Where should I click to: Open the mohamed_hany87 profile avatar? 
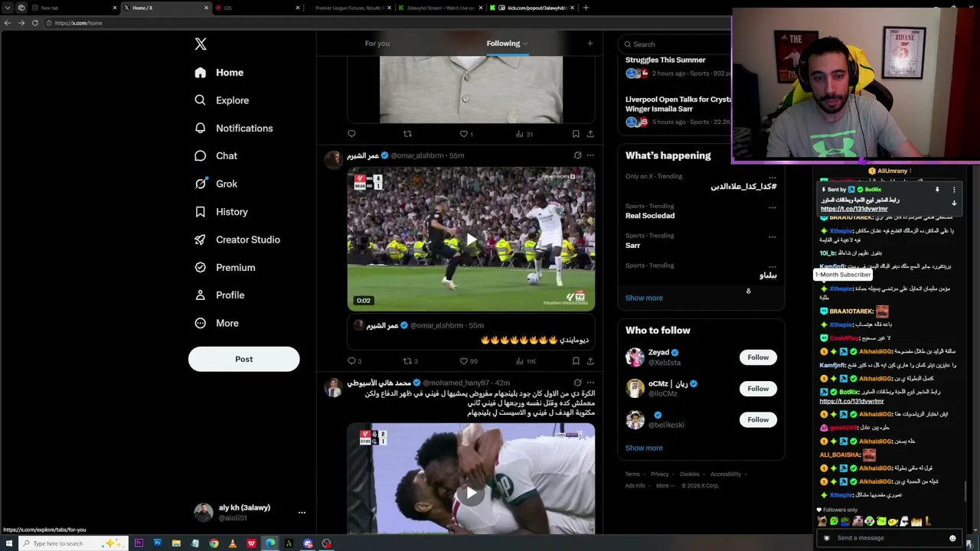click(x=333, y=388)
